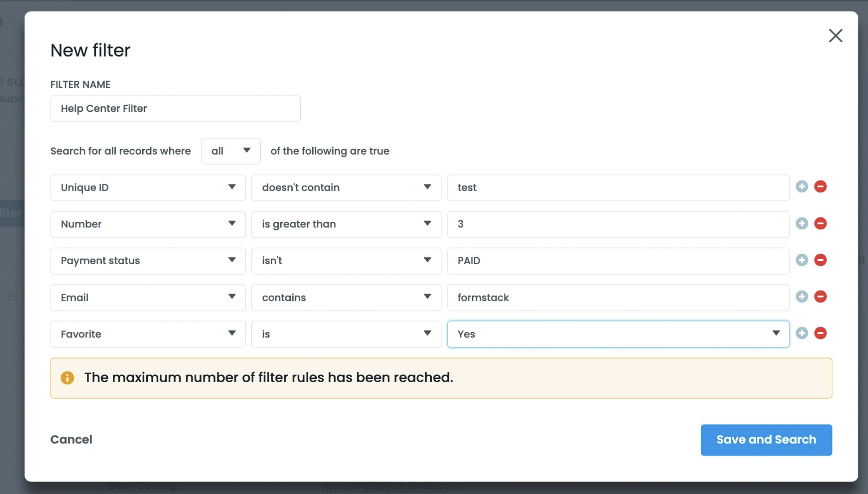This screenshot has width=868, height=494.
Task: Remove the Number filter rule
Action: click(x=820, y=223)
